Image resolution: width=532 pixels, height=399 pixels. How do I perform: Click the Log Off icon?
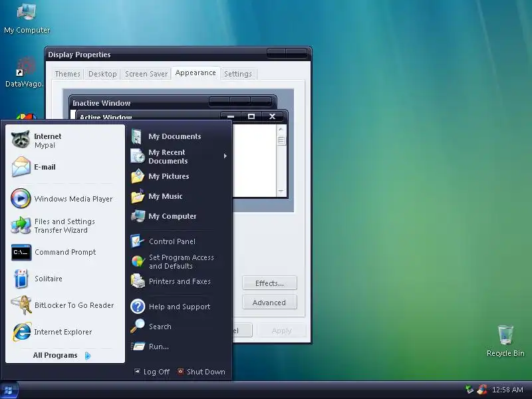pyautogui.click(x=137, y=372)
